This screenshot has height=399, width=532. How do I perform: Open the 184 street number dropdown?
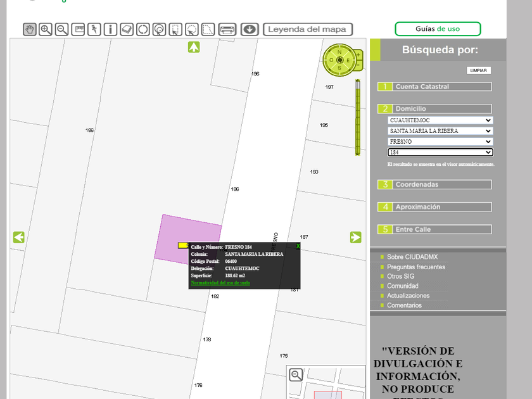click(x=440, y=153)
